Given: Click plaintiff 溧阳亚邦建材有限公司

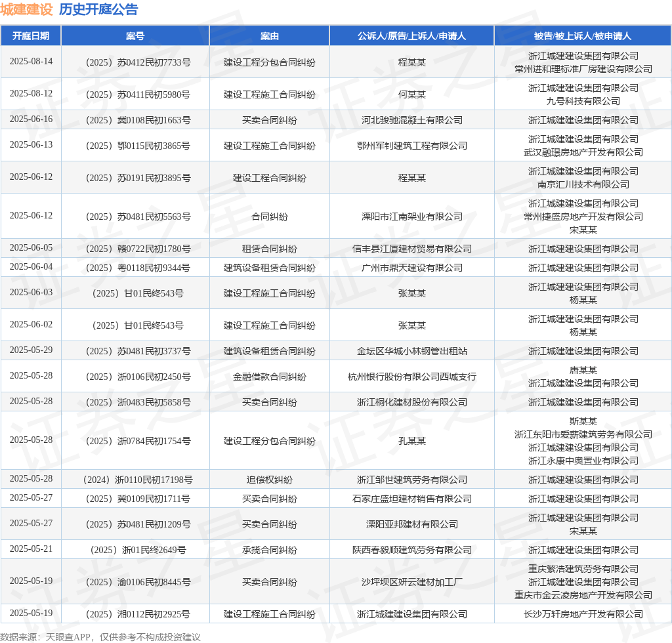Looking at the screenshot, I should click(x=412, y=525).
